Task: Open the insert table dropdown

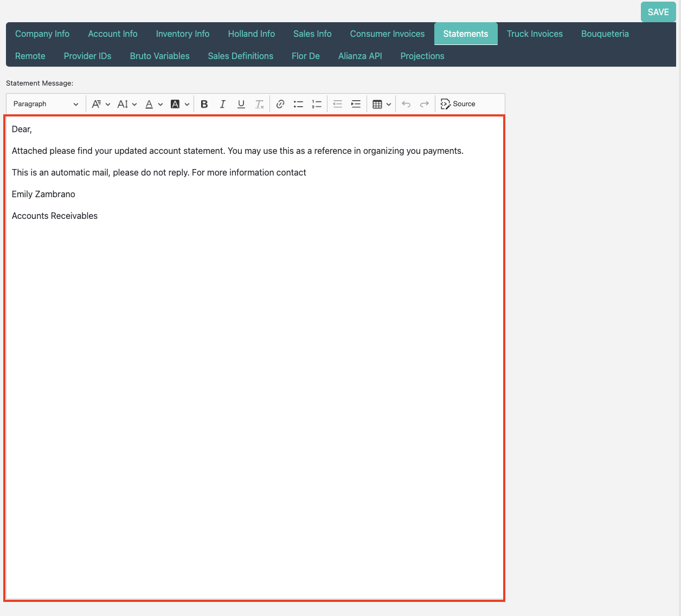Action: [x=382, y=104]
